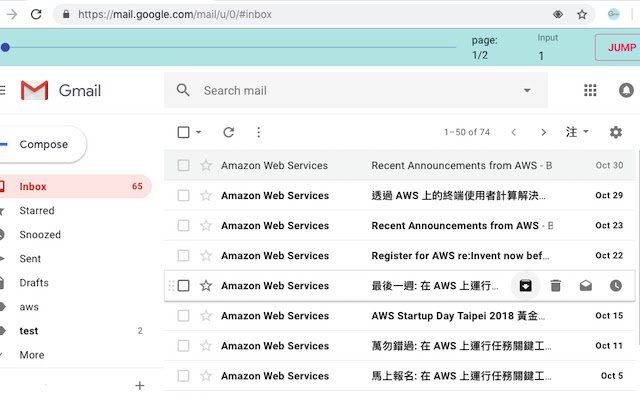Click the eye icon in address bar

[558, 14]
